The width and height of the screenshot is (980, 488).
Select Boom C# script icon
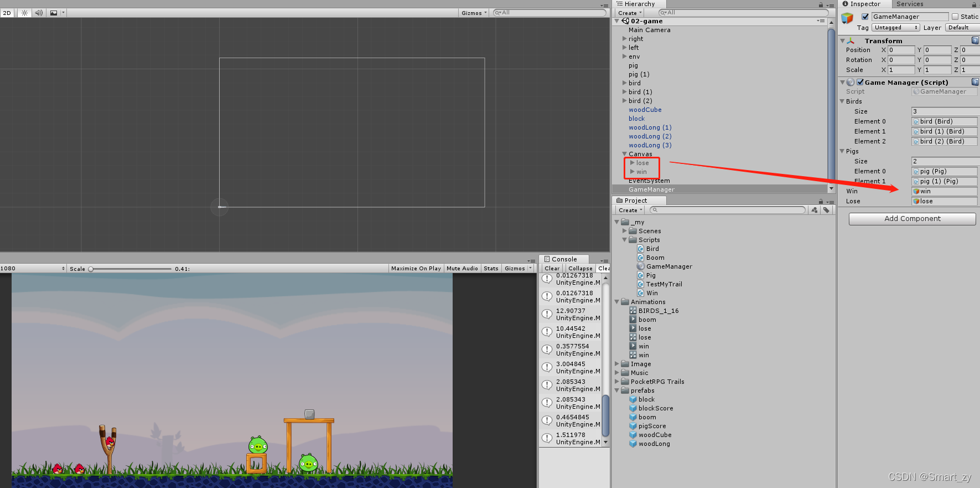click(x=641, y=258)
